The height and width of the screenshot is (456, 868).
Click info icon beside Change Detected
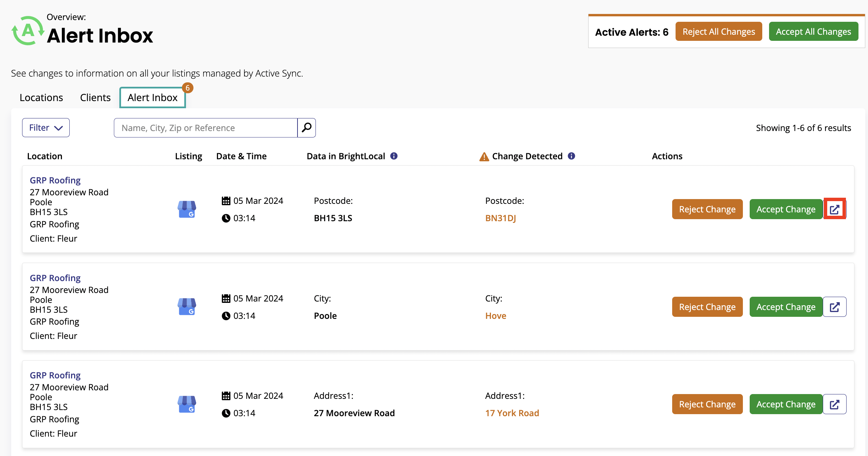(572, 156)
